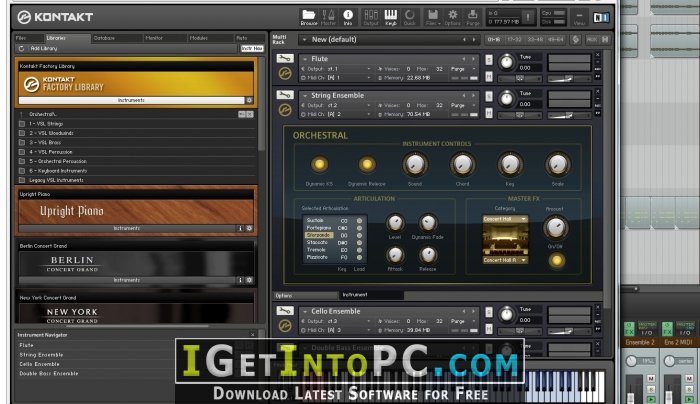Mute the Flute instrument with M button
The height and width of the screenshot is (404, 700).
489,77
